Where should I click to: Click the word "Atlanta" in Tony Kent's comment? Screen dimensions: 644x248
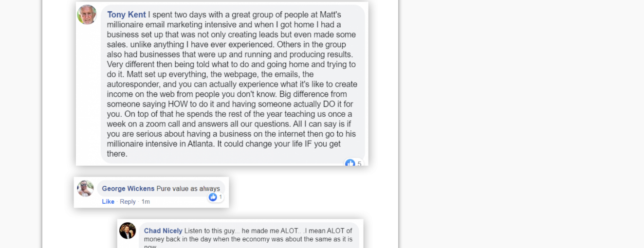[x=202, y=144]
